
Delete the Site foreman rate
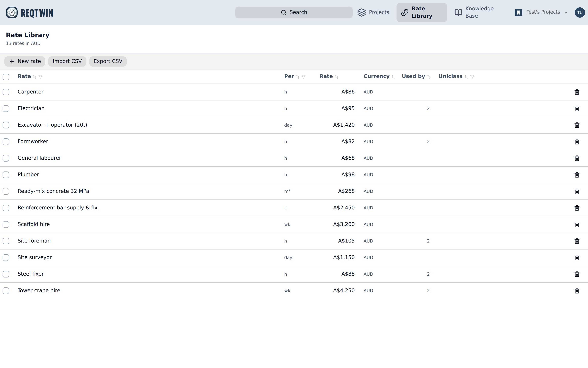(577, 241)
